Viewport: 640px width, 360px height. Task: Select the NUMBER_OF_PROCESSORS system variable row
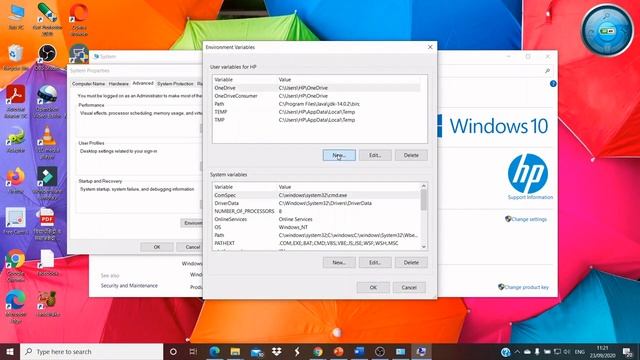[x=316, y=211]
